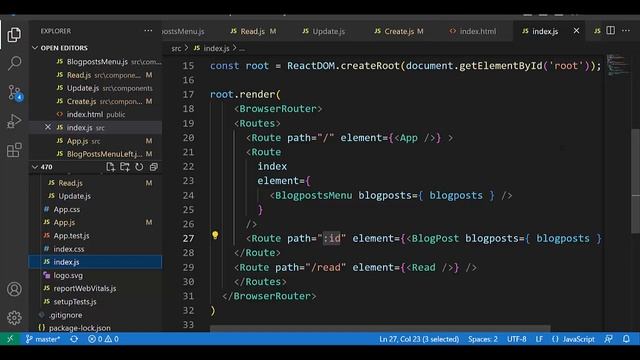Open the Accounts menu icon
The image size is (640, 360).
click(14, 289)
